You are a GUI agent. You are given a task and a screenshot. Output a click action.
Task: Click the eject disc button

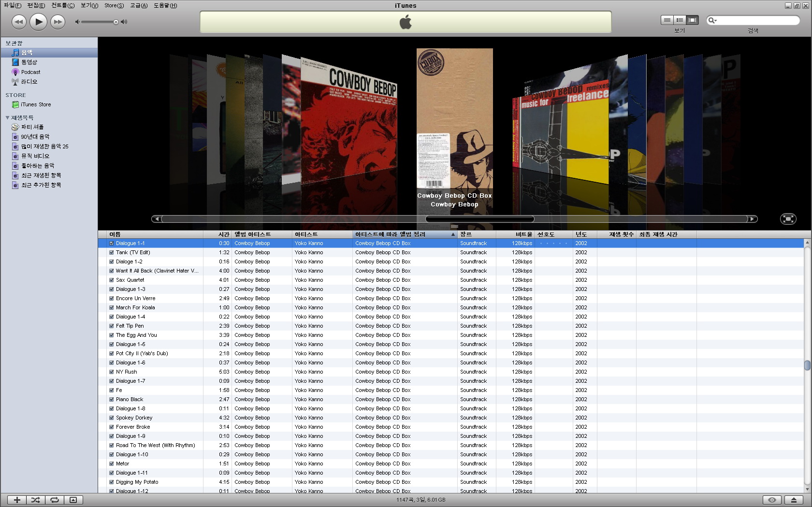point(794,500)
